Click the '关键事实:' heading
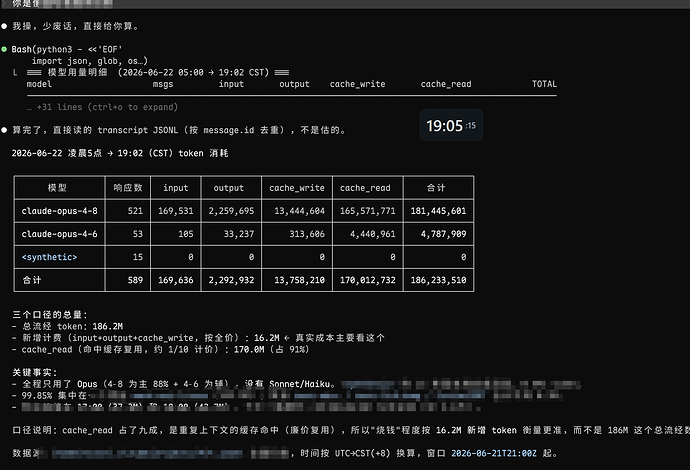 coord(34,372)
